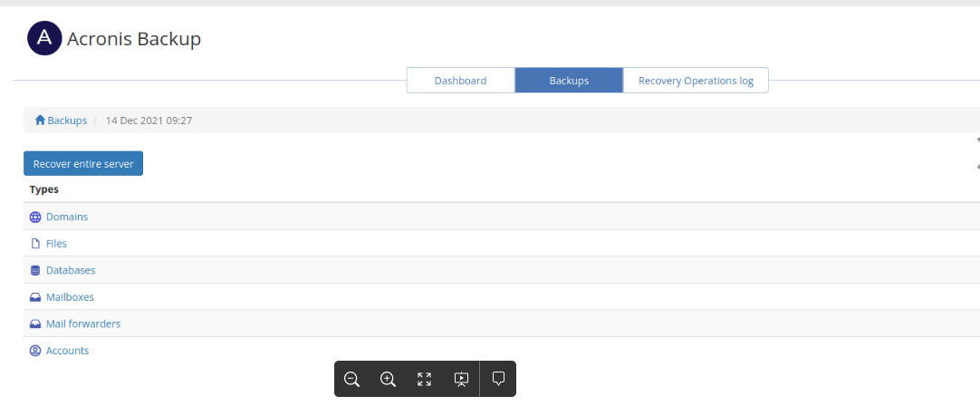Open the Recovery Operations log tab
This screenshot has height=406, width=980.
point(696,80)
